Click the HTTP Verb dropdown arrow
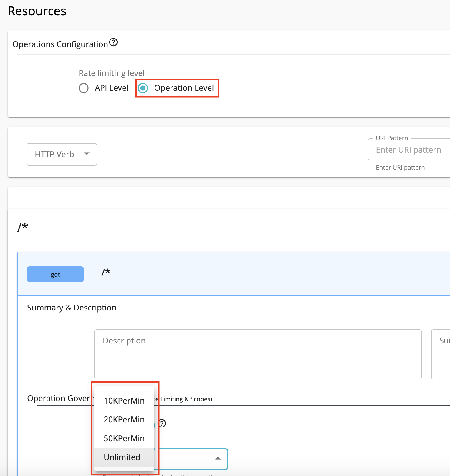450x476 pixels. (x=87, y=154)
